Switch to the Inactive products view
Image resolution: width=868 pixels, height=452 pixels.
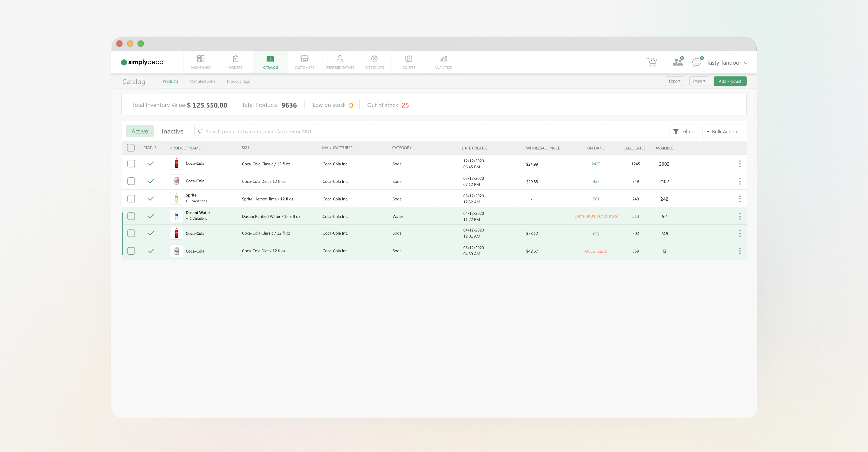(172, 131)
